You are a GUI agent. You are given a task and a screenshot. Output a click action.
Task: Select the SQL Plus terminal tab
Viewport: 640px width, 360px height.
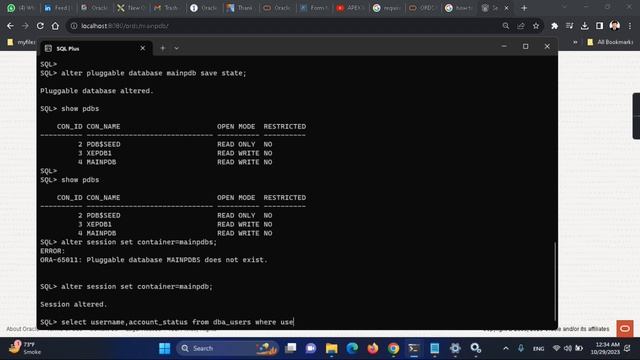[96, 48]
